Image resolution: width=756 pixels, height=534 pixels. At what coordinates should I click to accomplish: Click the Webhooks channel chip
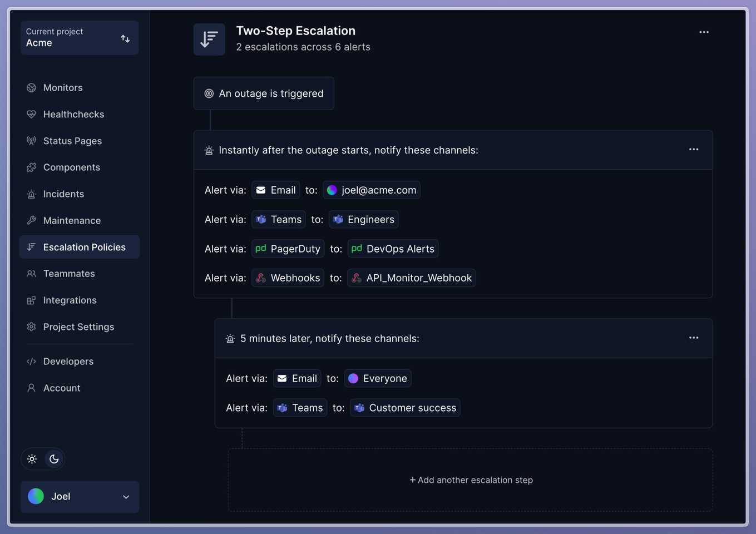point(288,278)
